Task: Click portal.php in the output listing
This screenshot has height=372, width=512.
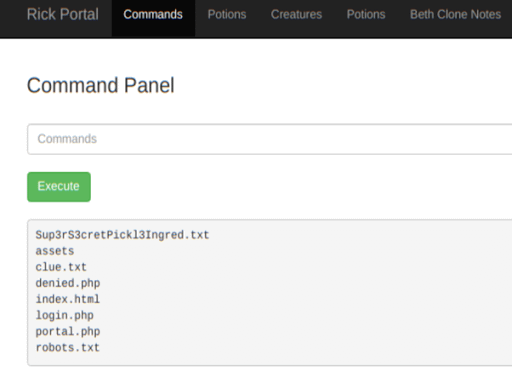Action: 68,331
